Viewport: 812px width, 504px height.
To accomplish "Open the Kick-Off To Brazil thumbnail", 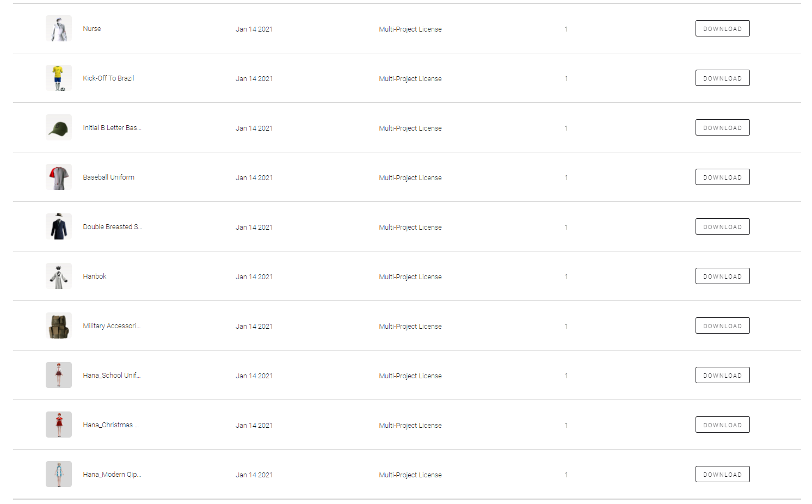I will click(59, 78).
